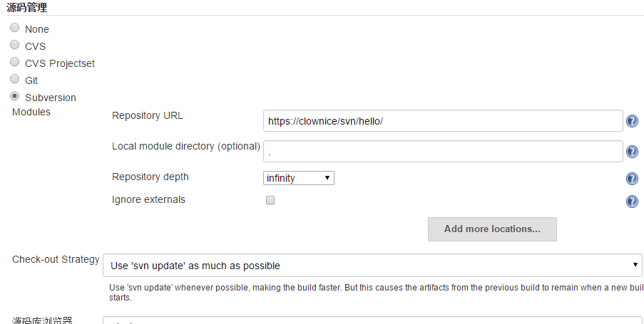Click the Subversion label text
644x324 pixels.
(x=51, y=98)
